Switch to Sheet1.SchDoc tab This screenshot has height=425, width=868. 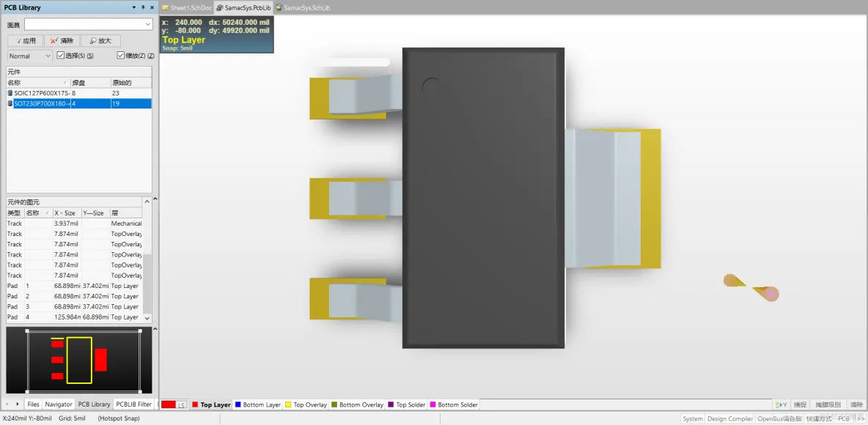point(186,8)
